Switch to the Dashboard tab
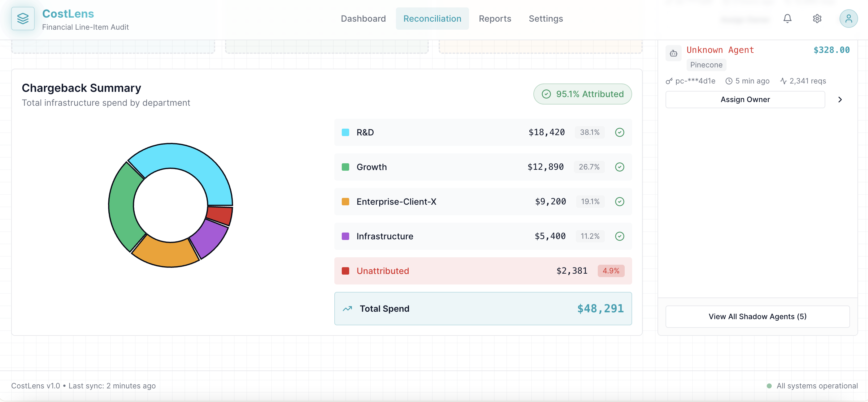The image size is (868, 402). (x=363, y=19)
